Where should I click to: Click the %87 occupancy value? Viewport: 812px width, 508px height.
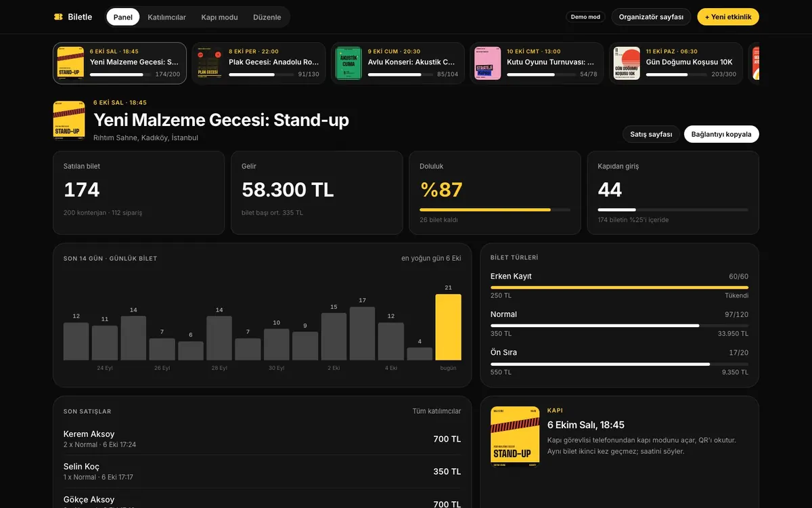point(441,190)
